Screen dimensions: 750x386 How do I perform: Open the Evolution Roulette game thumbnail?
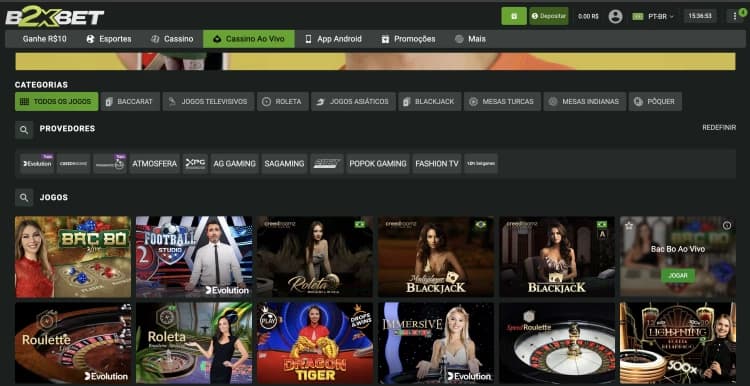click(x=73, y=342)
